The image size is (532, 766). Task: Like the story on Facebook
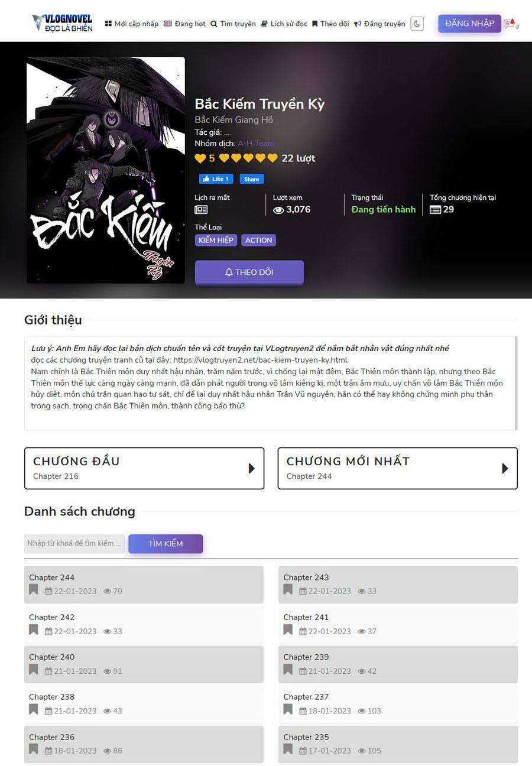coord(216,178)
